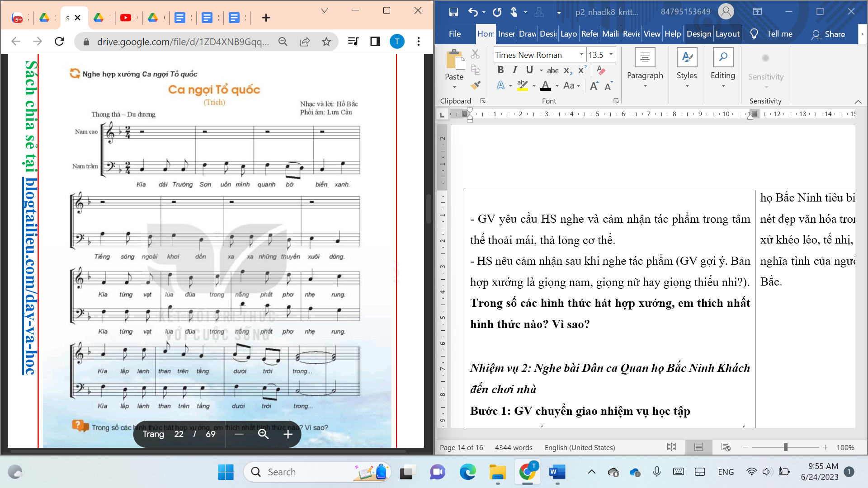
Task: Open the Help ribbon tab
Action: tap(673, 34)
